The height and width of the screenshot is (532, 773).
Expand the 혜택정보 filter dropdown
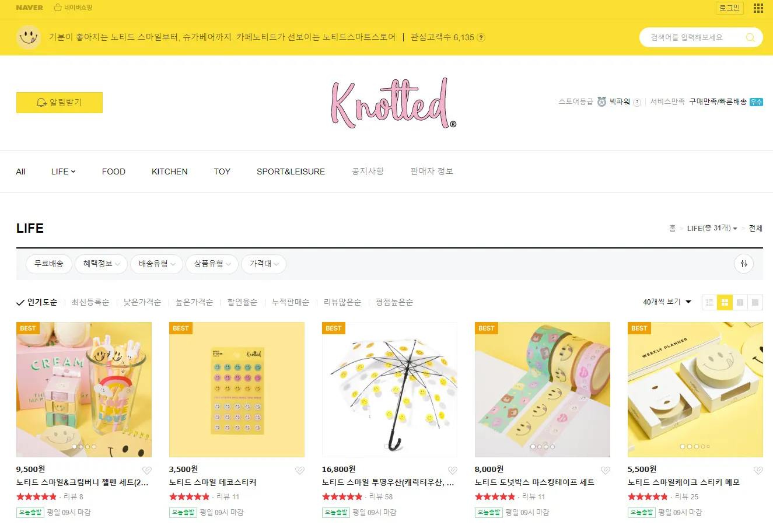(102, 264)
